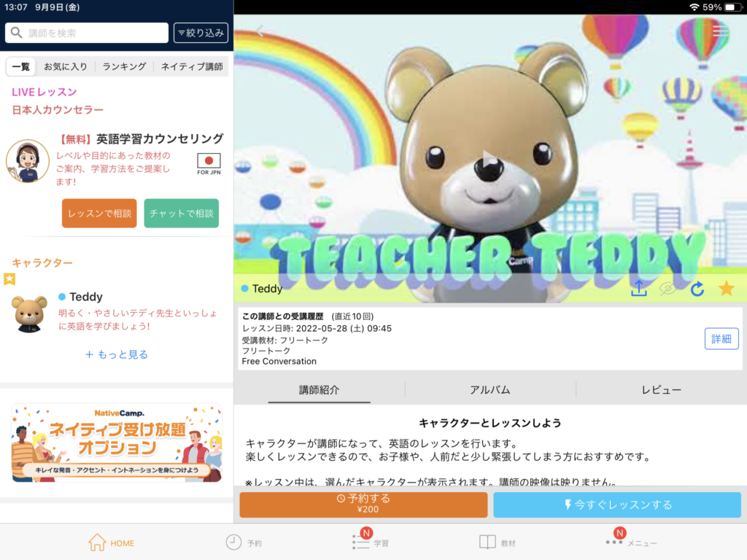747x560 pixels.
Task: Tap the 予約する ¥200 button
Action: pyautogui.click(x=363, y=505)
